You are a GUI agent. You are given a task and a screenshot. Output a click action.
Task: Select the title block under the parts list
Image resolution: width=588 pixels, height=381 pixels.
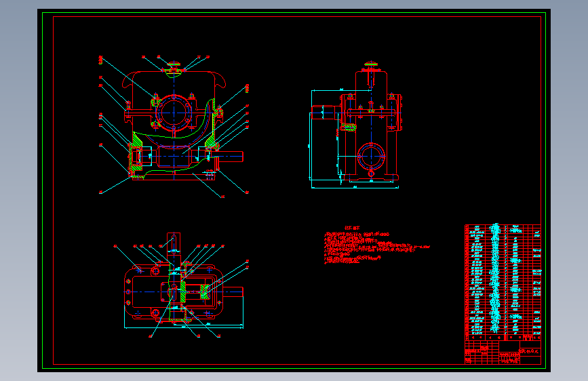[503, 352]
